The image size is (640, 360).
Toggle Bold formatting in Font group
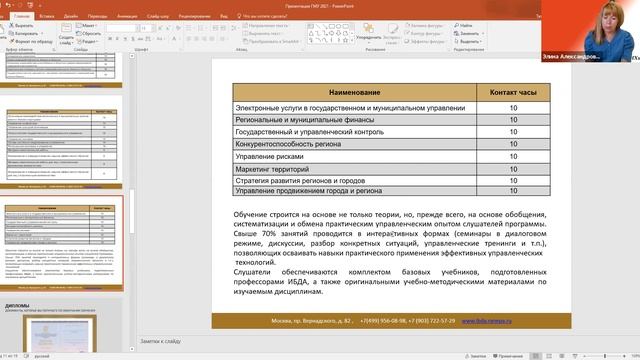110,39
